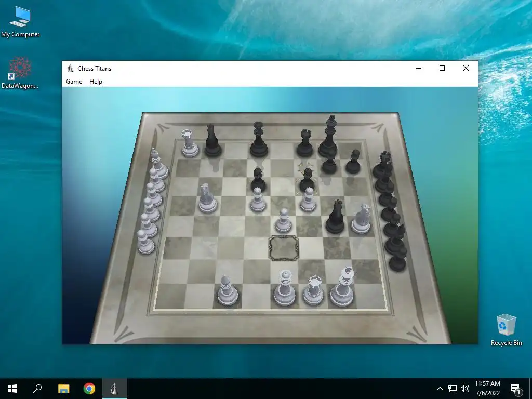Select the white rook on f1
The height and width of the screenshot is (399, 532).
click(313, 290)
